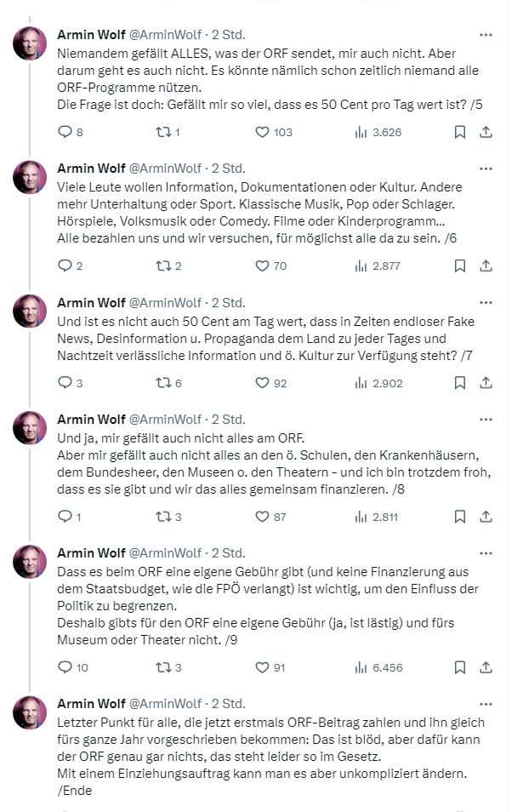
Task: Share the /5 tweet about ORF-Programme
Action: [x=486, y=132]
